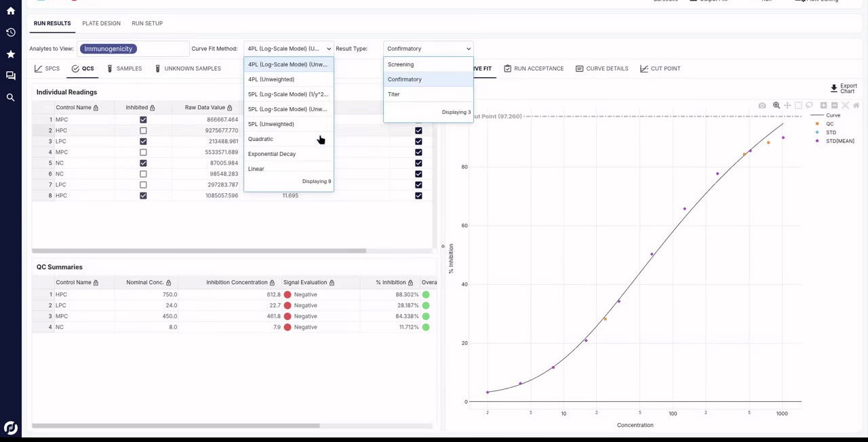868x442 pixels.
Task: Click the app logo at the sidebar bottom
Action: [10, 428]
